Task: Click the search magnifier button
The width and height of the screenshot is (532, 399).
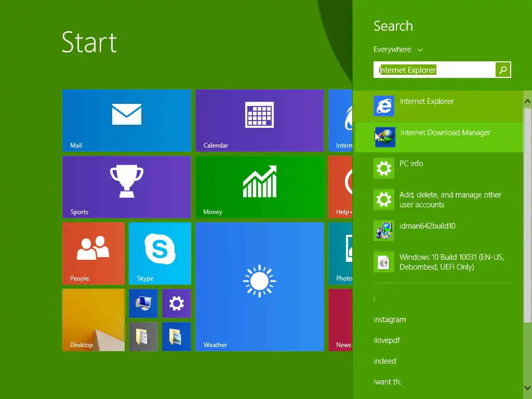Action: [503, 70]
